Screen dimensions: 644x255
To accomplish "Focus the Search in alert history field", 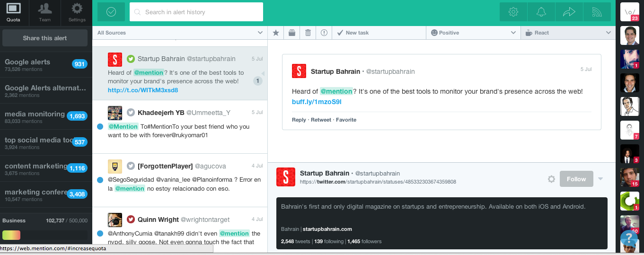I will [x=196, y=12].
